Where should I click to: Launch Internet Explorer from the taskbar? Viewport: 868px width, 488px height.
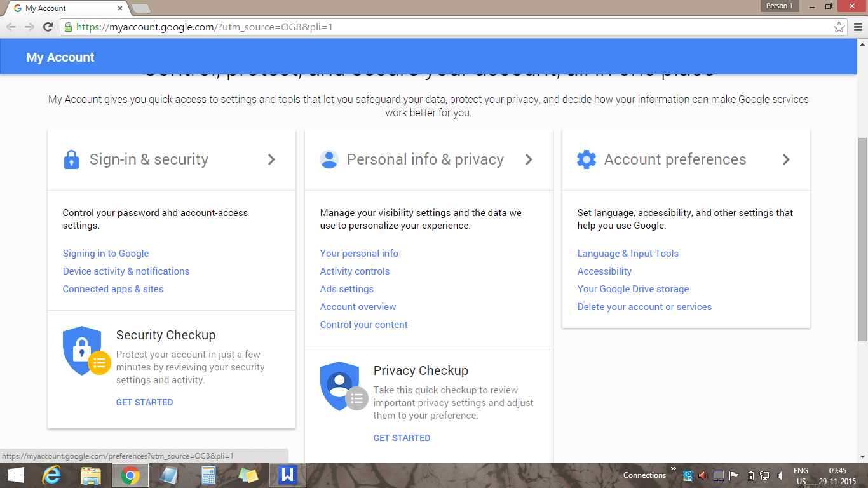(x=52, y=475)
